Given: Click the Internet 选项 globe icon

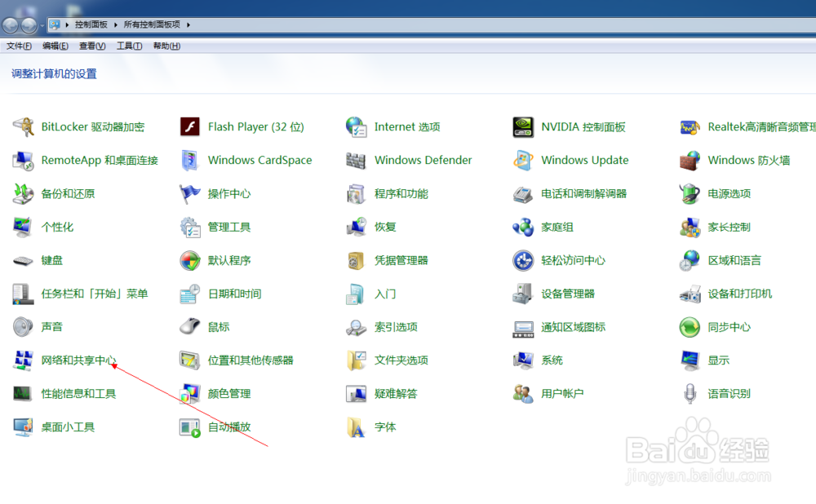Looking at the screenshot, I should (x=357, y=127).
